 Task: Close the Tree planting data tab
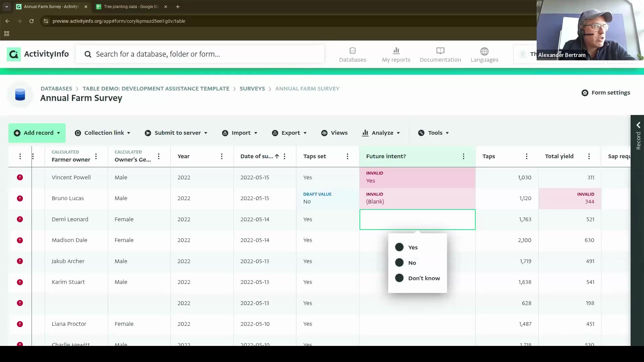[x=165, y=7]
